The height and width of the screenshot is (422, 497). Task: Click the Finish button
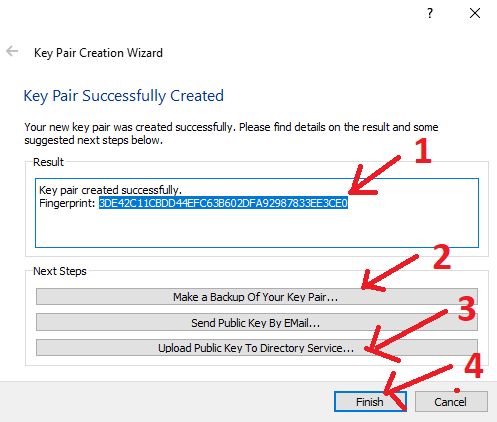370,401
